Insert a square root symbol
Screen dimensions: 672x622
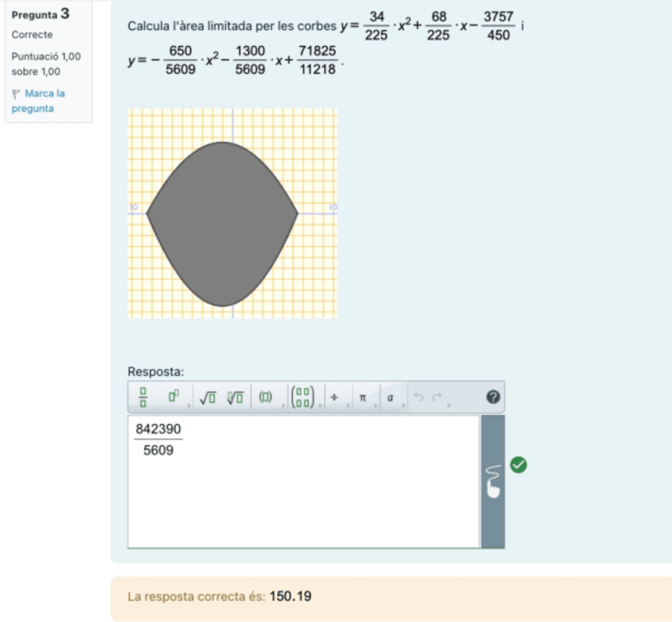click(208, 398)
